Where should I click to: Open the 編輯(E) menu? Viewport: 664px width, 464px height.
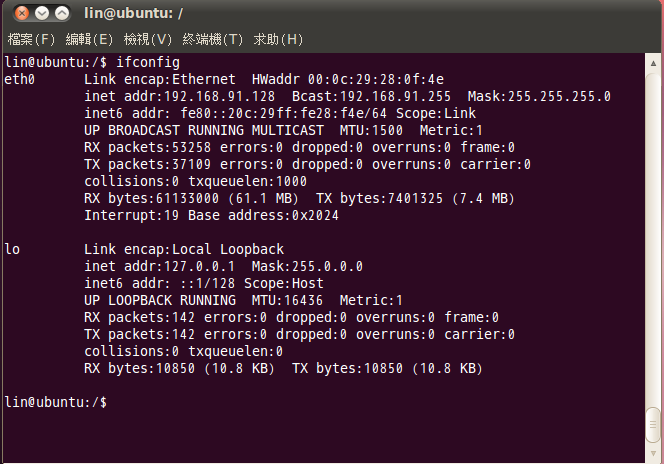(x=89, y=40)
